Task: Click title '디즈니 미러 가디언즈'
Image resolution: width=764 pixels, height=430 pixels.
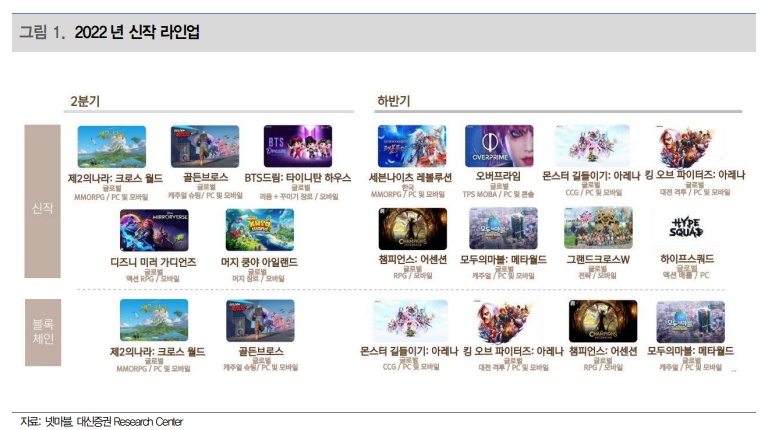Action: (x=153, y=262)
